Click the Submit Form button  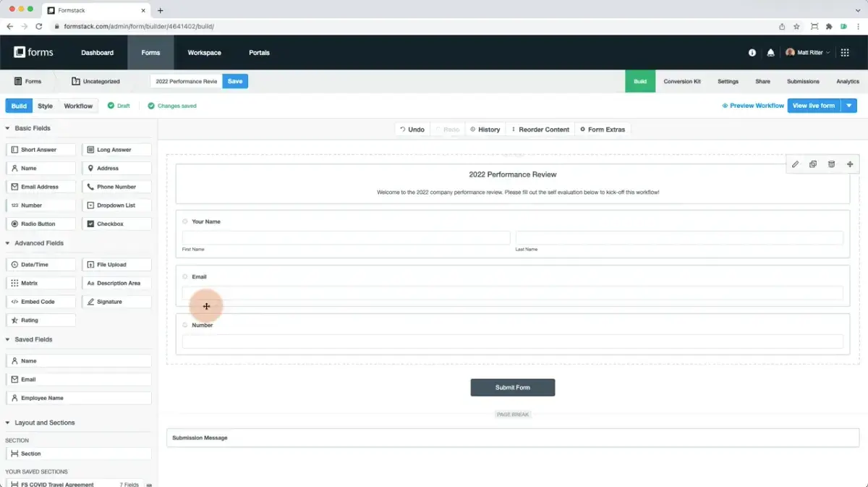pos(513,387)
